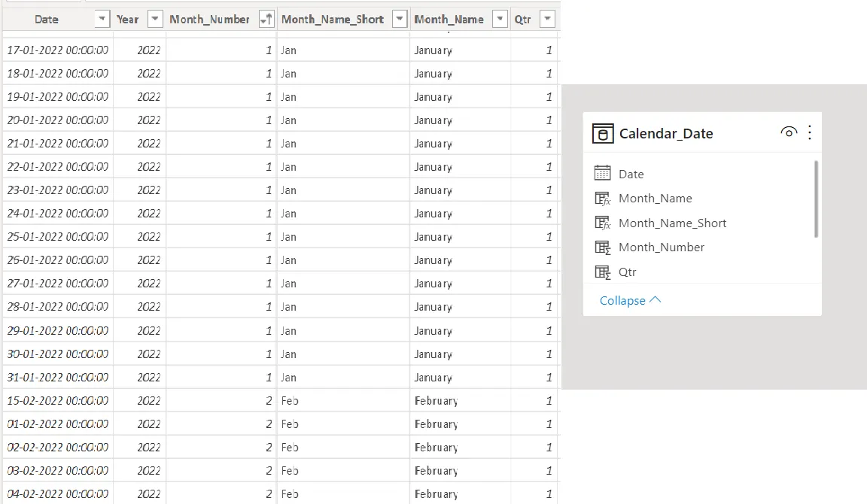867x504 pixels.
Task: Click the summation icon beside Qtr
Action: (x=602, y=272)
